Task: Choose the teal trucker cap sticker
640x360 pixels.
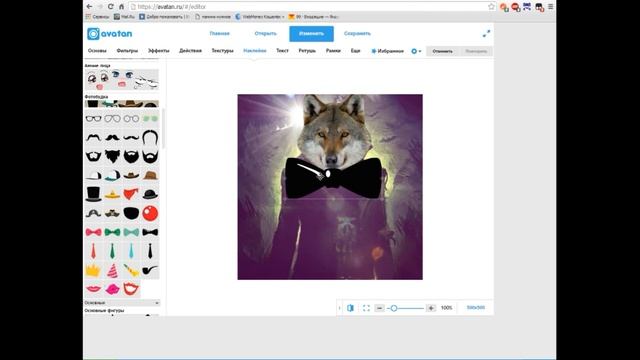Action: point(113,176)
